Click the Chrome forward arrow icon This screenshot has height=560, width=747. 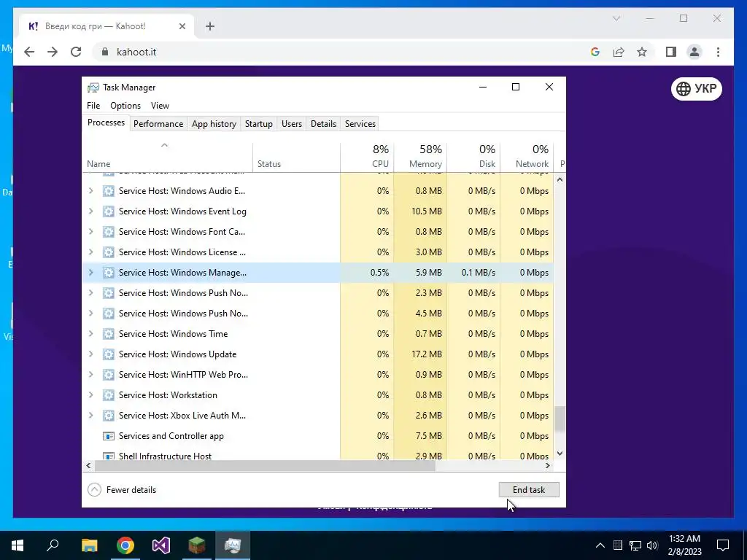[53, 52]
